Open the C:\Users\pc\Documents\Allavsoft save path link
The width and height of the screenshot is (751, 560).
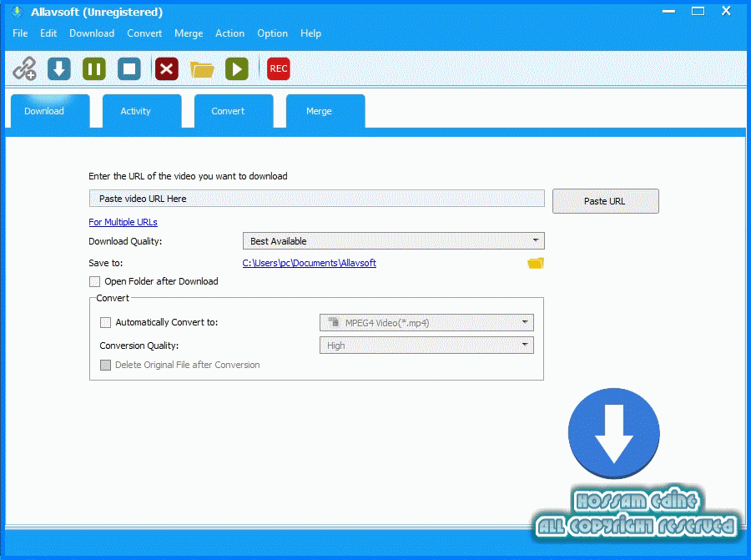tap(309, 263)
